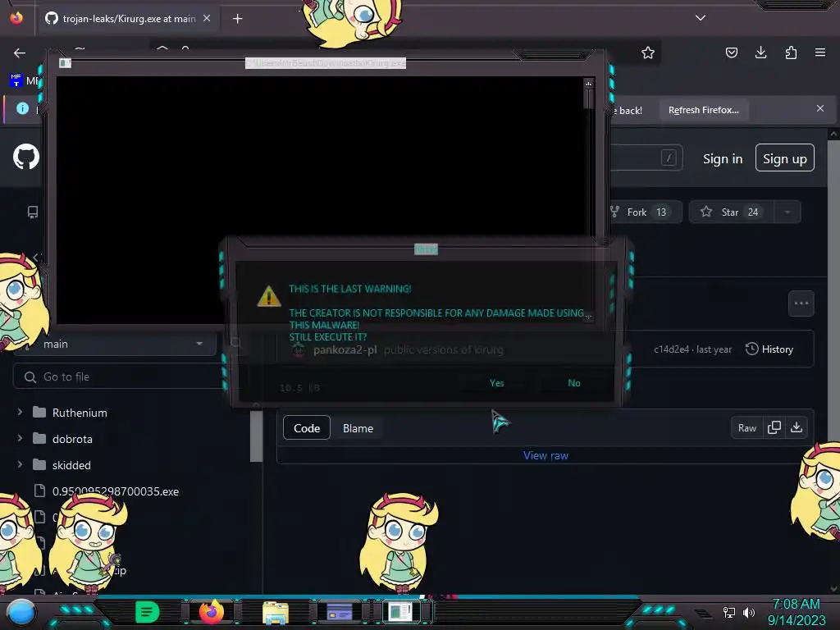Switch to the Code view tab
Screen dimensions: 840x630
tap(307, 428)
